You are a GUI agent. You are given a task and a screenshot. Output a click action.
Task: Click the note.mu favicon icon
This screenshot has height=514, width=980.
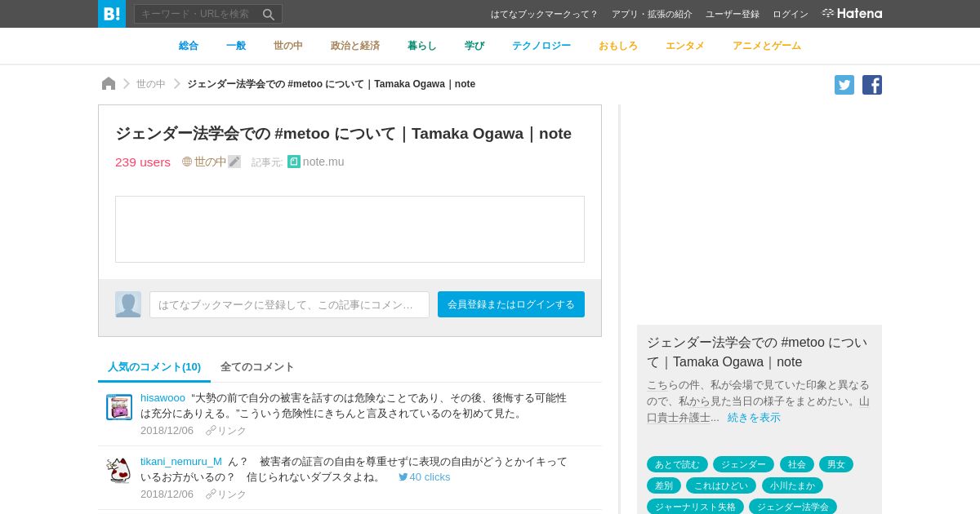tap(294, 162)
